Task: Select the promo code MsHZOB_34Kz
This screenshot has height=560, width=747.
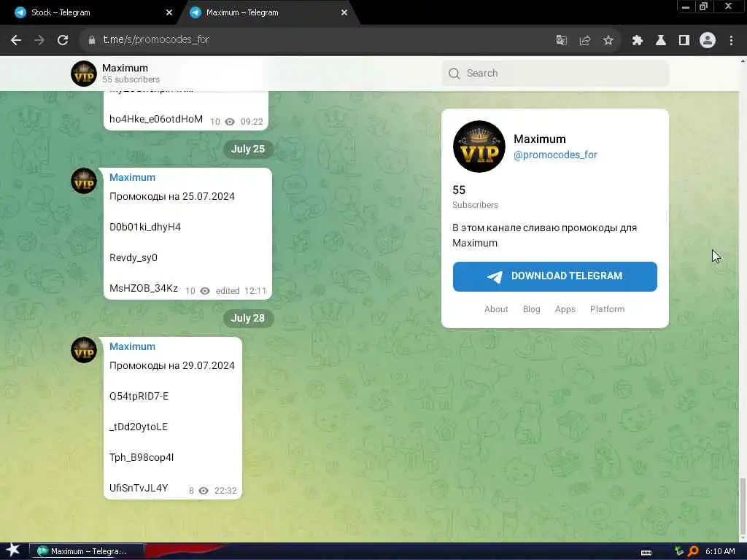Action: pyautogui.click(x=144, y=288)
